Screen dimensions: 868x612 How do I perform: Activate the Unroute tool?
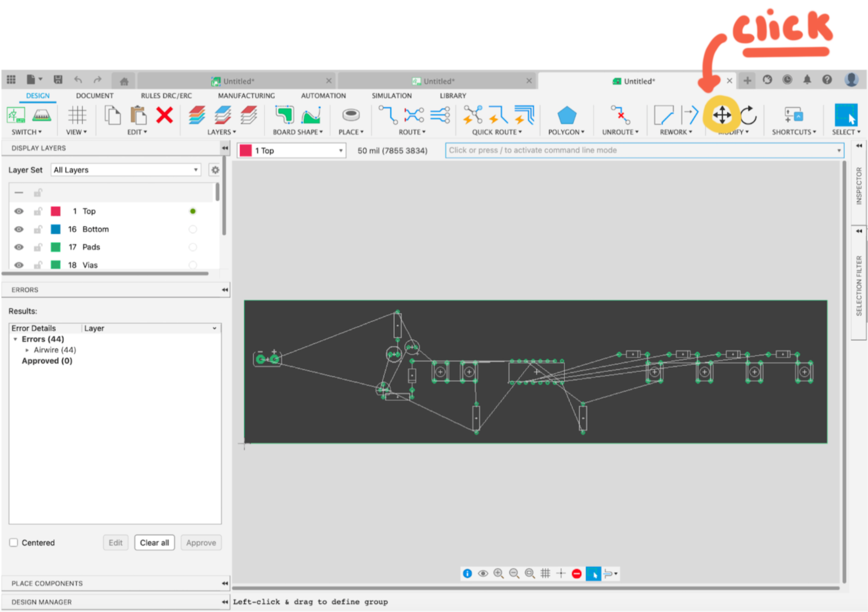tap(619, 116)
